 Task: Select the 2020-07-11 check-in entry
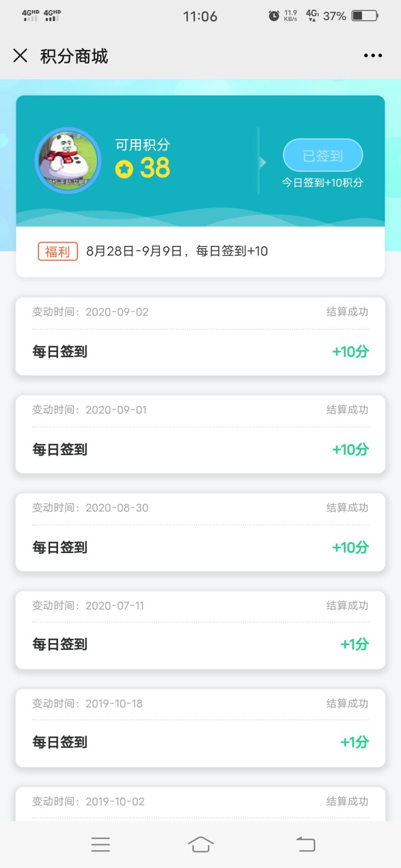[x=200, y=630]
